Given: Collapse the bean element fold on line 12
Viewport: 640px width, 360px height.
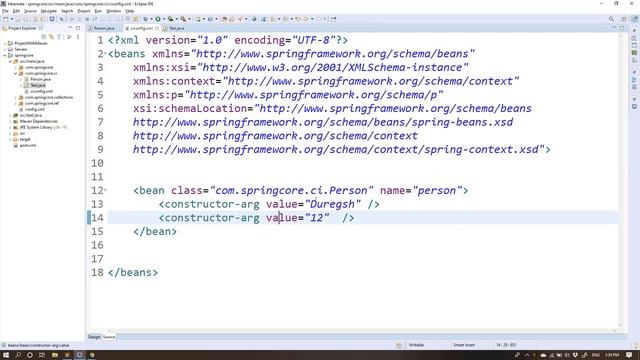Looking at the screenshot, I should [x=106, y=190].
